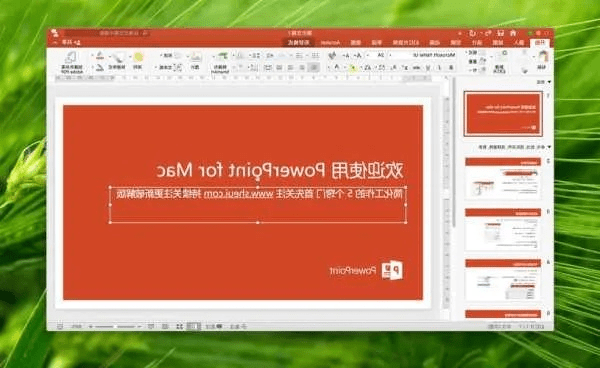Click the zoom slider in status bar
Screen dimensions: 600x368
coord(115,326)
